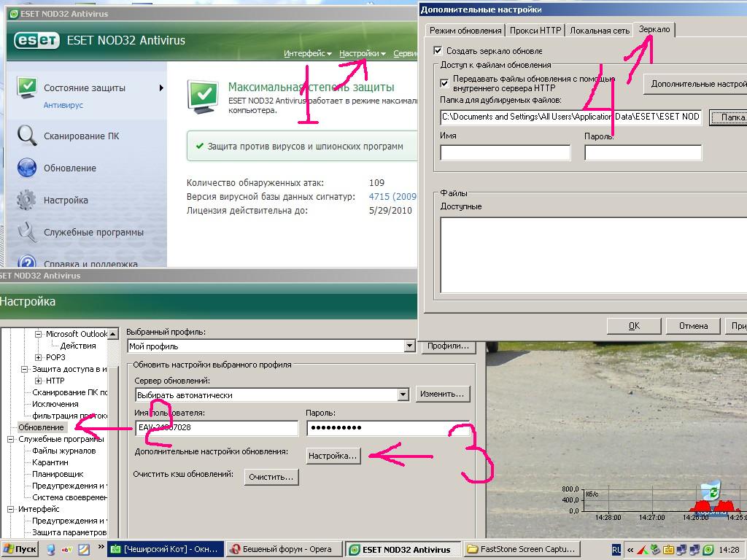Expand the HTTP tree node
Screen dimensions: 747x560
39,381
